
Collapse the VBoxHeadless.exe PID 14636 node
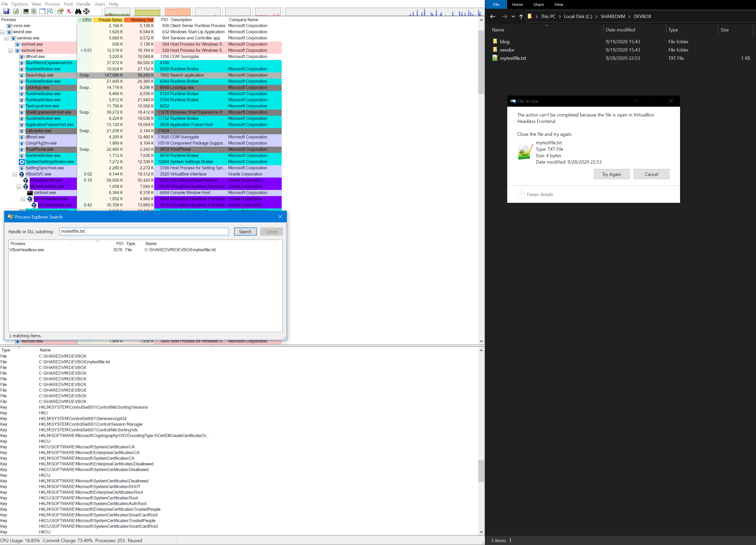coord(19,187)
